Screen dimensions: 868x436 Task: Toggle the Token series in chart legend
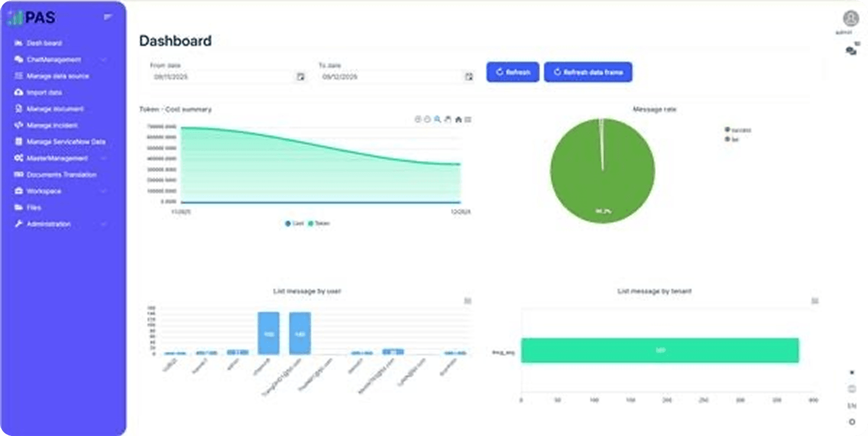(x=319, y=223)
